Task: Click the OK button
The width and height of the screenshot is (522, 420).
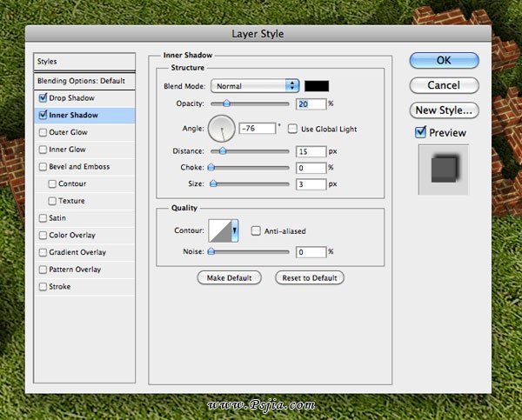Action: coord(444,60)
